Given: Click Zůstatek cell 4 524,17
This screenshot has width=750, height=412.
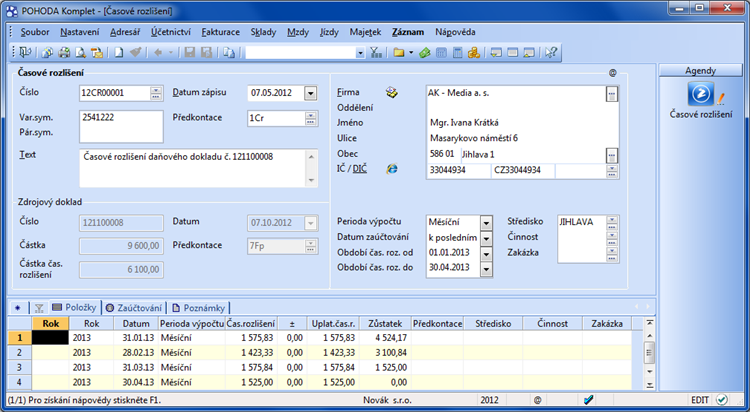Looking at the screenshot, I should pos(385,338).
